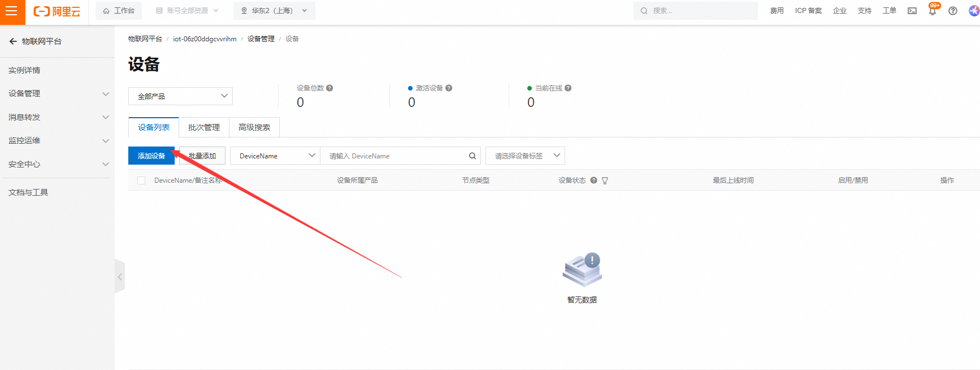Click the help icon next to 当前在线
Image resolution: width=980 pixels, height=370 pixels.
(568, 88)
